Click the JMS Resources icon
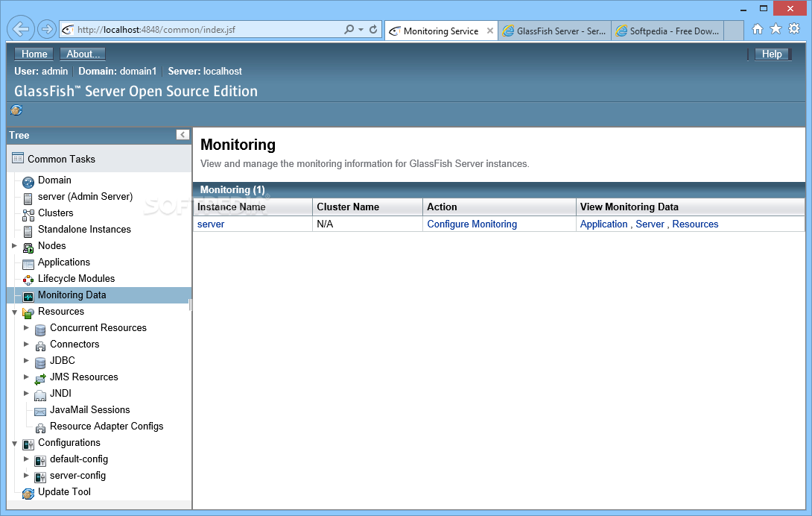 click(x=40, y=379)
